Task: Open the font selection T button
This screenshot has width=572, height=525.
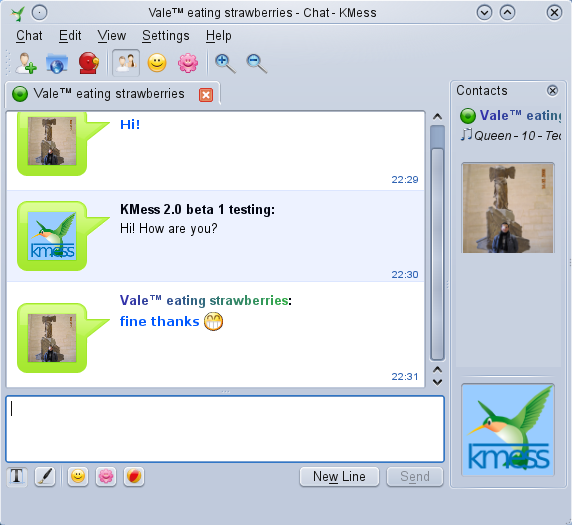Action: [17, 476]
